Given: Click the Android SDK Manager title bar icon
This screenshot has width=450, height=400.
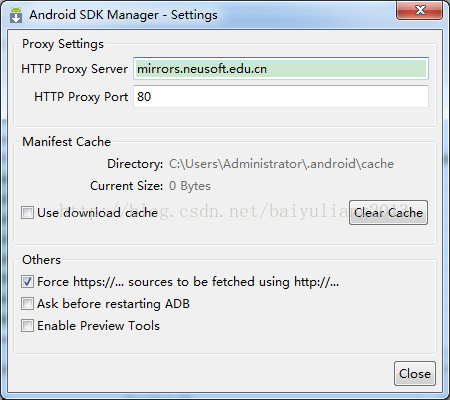Looking at the screenshot, I should click(16, 15).
